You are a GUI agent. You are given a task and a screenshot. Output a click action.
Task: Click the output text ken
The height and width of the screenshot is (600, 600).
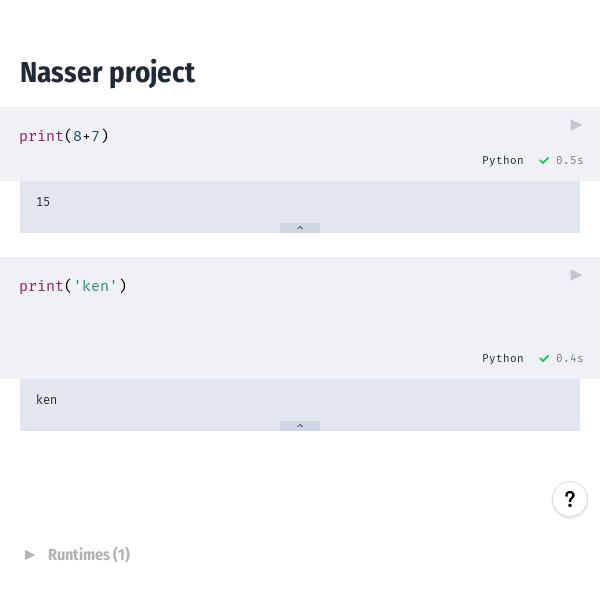46,400
